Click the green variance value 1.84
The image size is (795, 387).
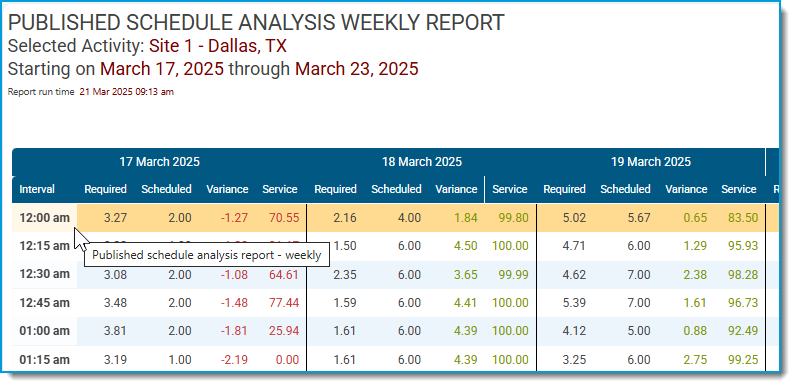[466, 218]
